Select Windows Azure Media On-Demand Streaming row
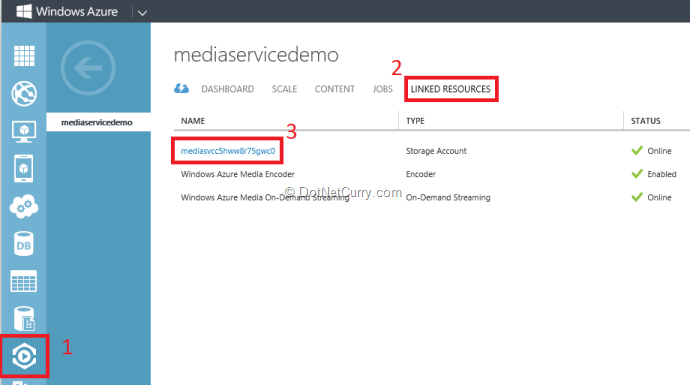690x385 pixels. pos(431,198)
